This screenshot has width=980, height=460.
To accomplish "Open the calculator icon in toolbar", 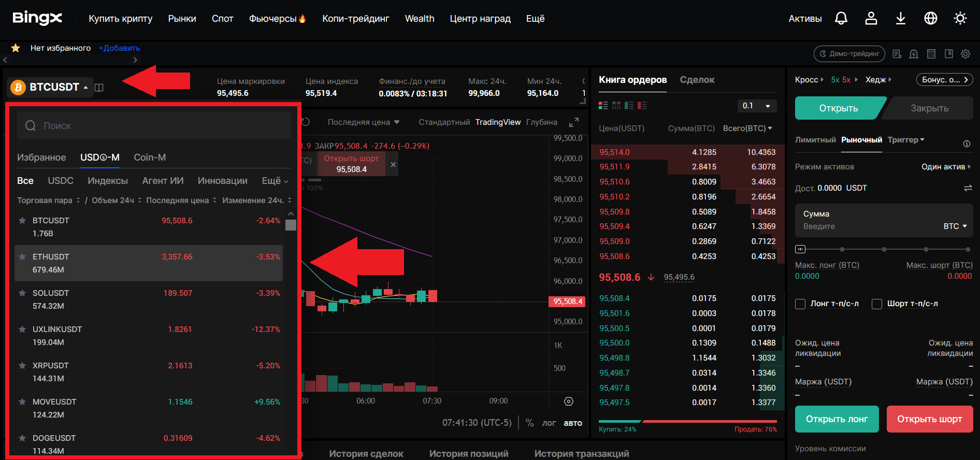I will pyautogui.click(x=931, y=54).
